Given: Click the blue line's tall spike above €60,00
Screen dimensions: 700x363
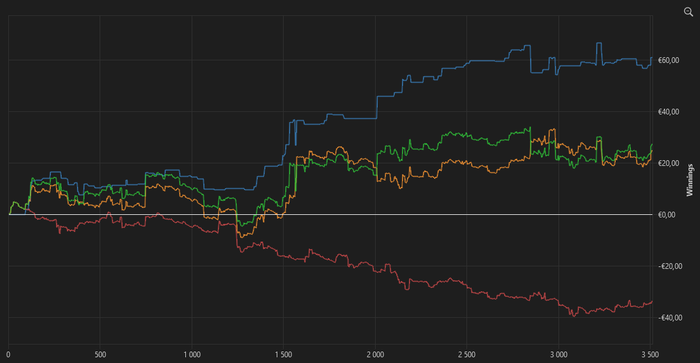Looking at the screenshot, I should pyautogui.click(x=599, y=44).
